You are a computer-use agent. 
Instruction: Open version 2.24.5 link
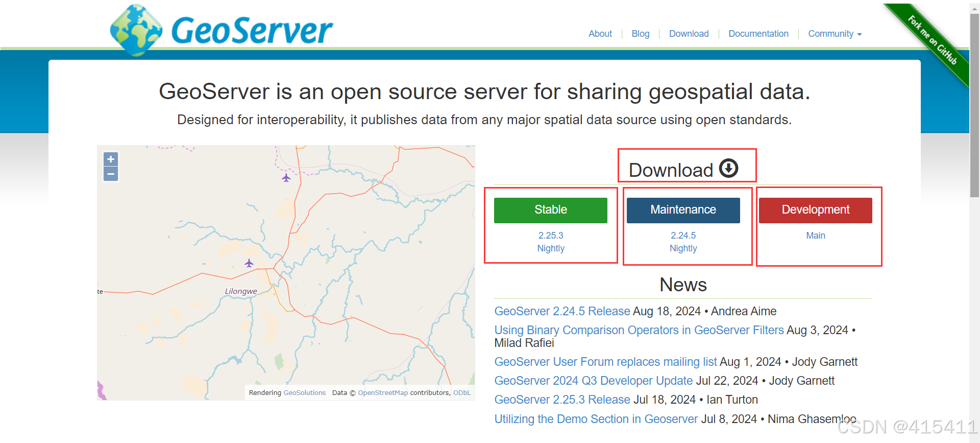683,236
